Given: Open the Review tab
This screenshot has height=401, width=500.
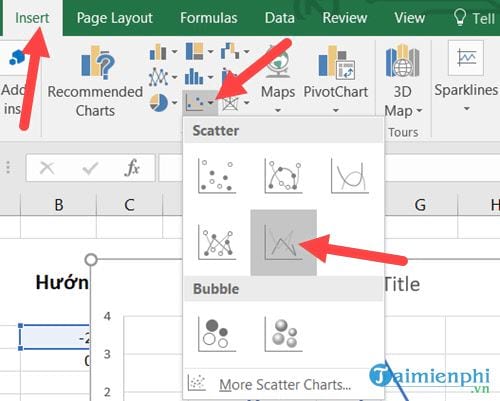Looking at the screenshot, I should (x=345, y=18).
